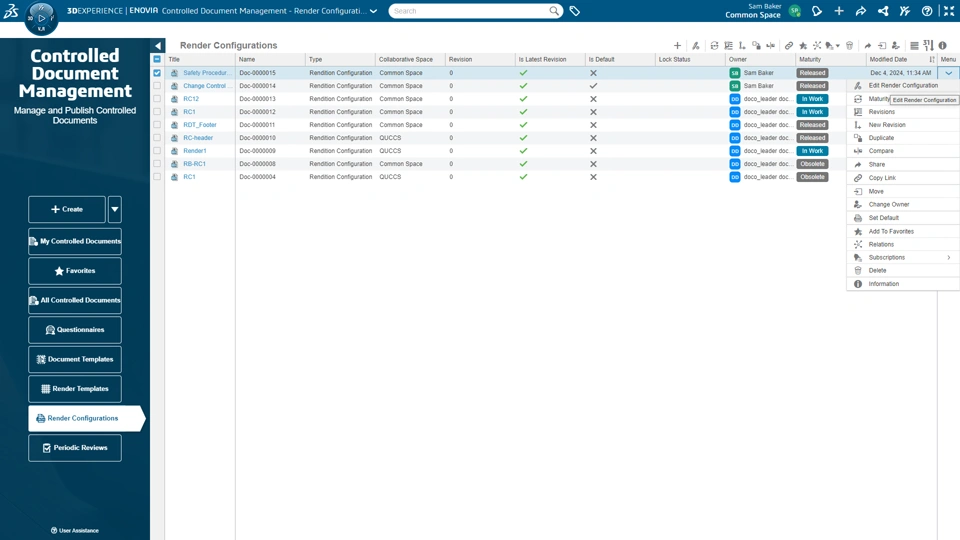The height and width of the screenshot is (540, 960).
Task: Click the toolbar plus (create) icon
Action: (677, 45)
